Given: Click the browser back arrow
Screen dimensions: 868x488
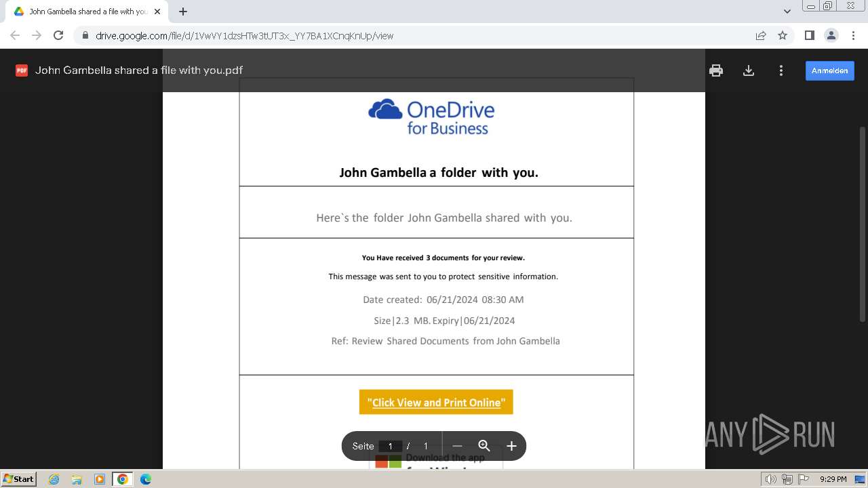Looking at the screenshot, I should 15,36.
